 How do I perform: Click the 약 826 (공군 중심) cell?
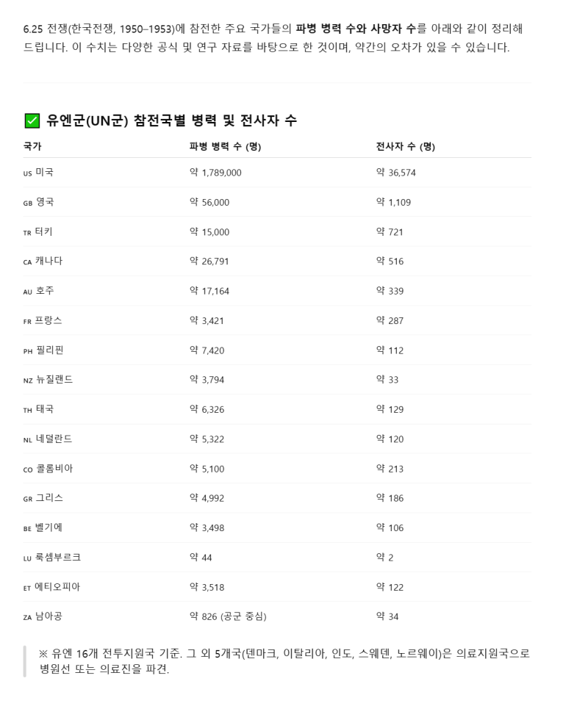(228, 616)
